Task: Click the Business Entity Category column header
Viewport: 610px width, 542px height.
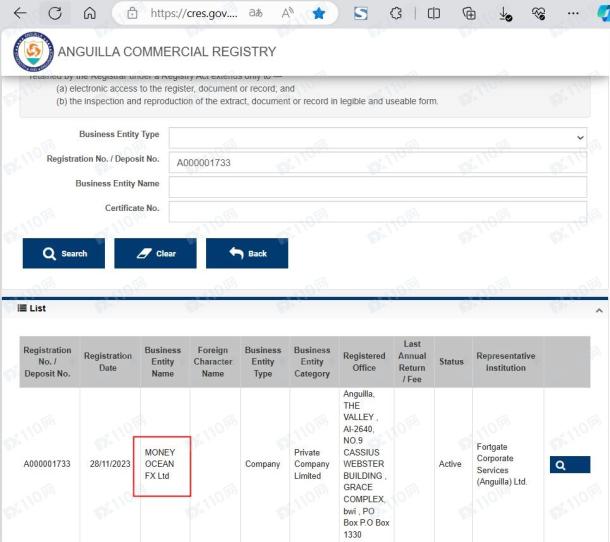Action: pos(312,362)
